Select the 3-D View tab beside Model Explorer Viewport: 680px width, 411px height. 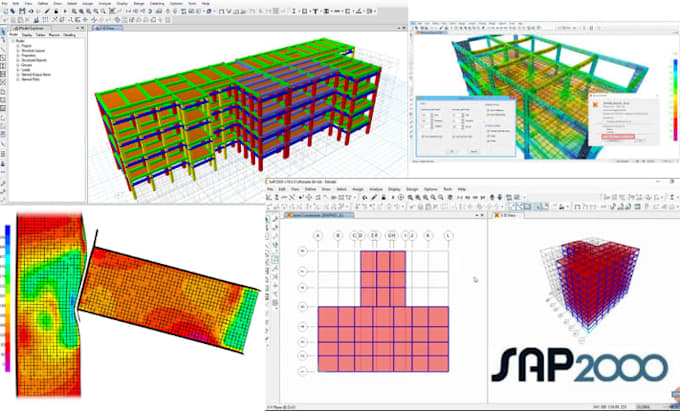(107, 28)
